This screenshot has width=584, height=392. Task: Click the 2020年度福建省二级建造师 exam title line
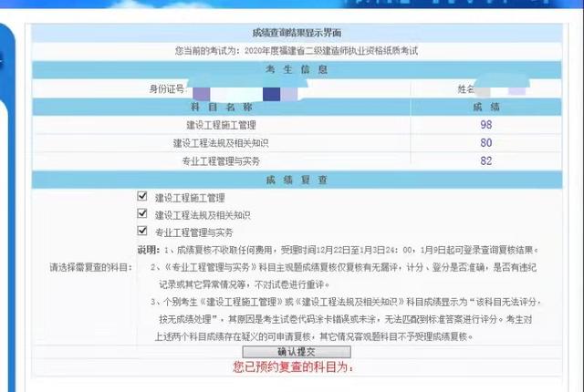point(297,51)
